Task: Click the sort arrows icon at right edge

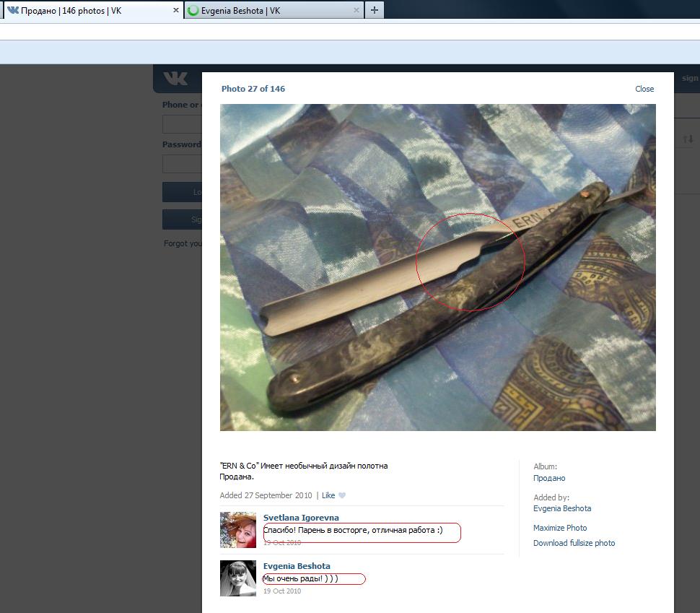Action: [x=688, y=139]
